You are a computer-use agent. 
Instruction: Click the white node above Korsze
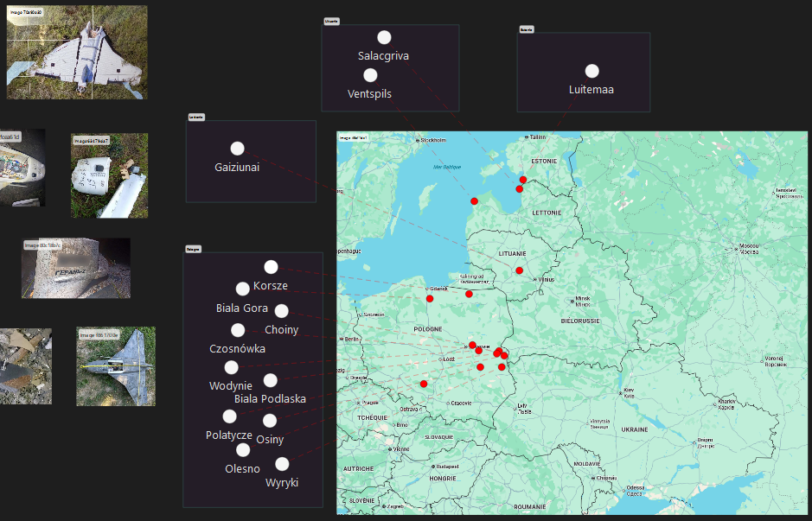271,267
